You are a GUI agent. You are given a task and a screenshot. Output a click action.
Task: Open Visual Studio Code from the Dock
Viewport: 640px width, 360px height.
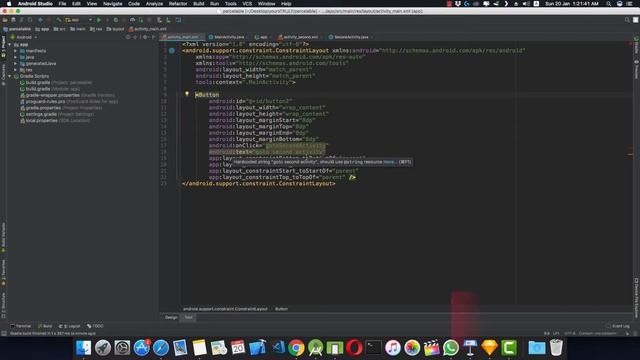pyautogui.click(x=278, y=348)
